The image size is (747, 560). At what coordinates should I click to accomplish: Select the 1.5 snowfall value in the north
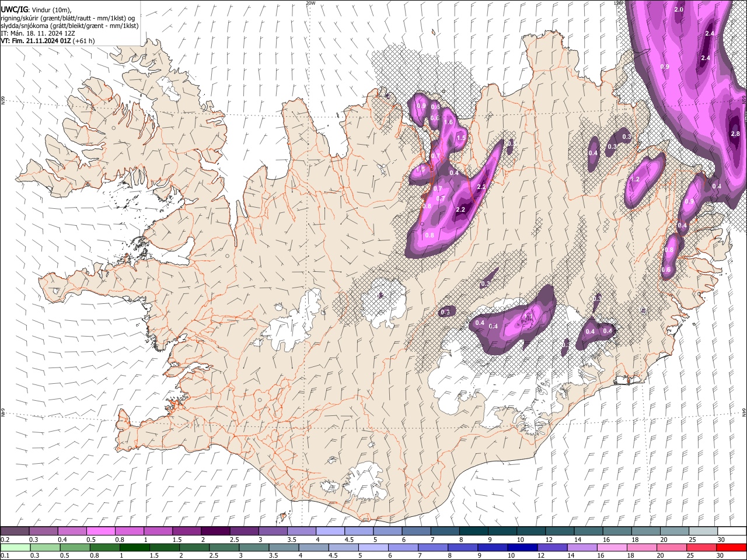460,138
